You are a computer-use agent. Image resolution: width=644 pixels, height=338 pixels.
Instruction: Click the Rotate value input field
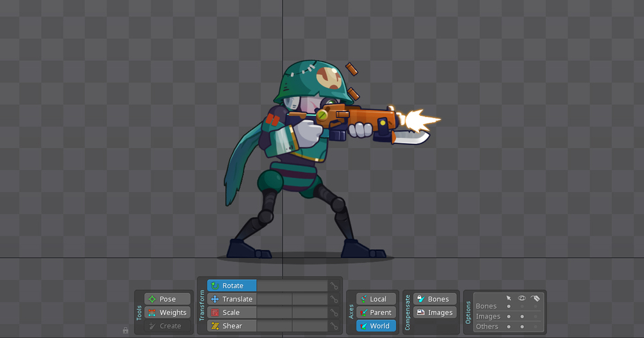tap(292, 286)
